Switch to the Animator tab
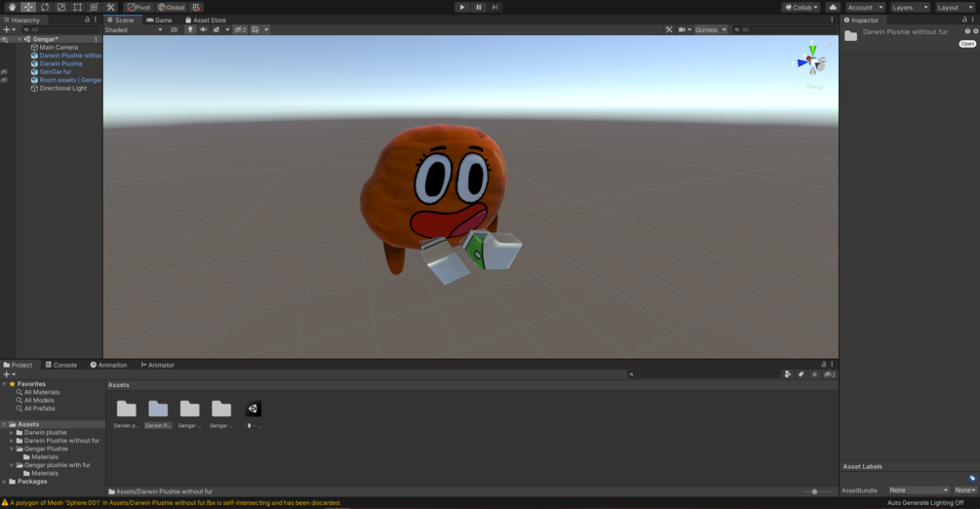 [x=158, y=365]
